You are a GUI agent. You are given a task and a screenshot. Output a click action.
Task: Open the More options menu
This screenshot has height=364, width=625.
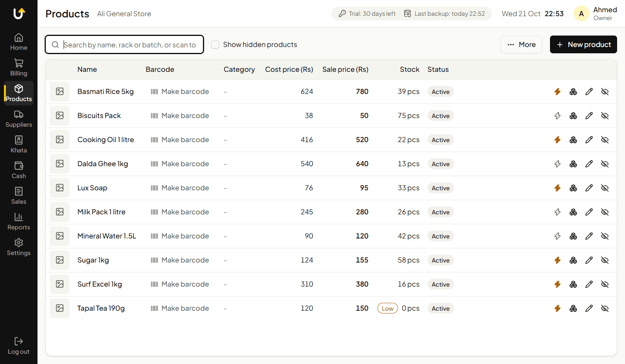coord(521,45)
